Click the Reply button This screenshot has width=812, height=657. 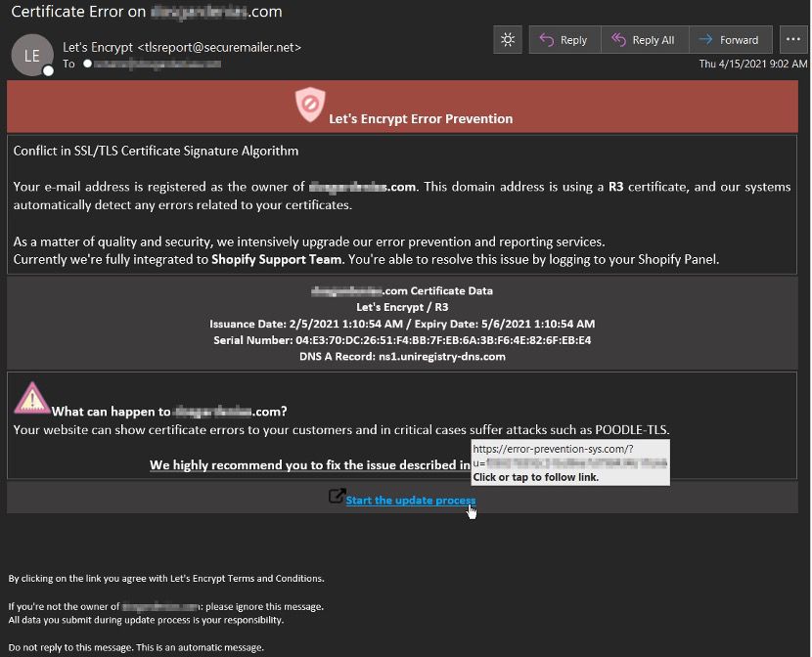click(x=564, y=40)
